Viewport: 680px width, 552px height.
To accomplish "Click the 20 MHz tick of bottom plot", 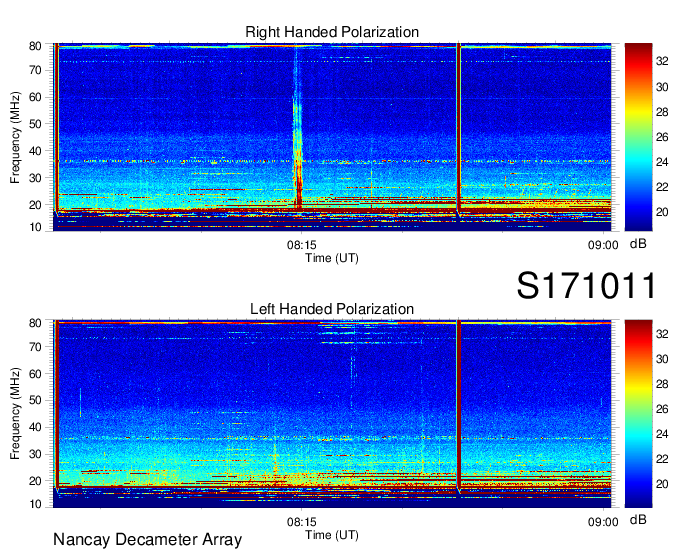I will 35,481.
